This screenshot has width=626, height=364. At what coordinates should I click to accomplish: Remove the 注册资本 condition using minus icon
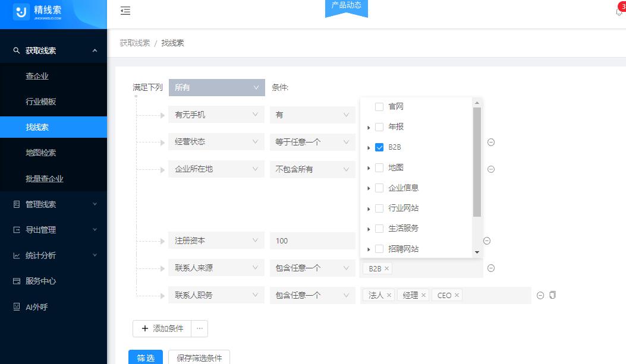tap(486, 240)
